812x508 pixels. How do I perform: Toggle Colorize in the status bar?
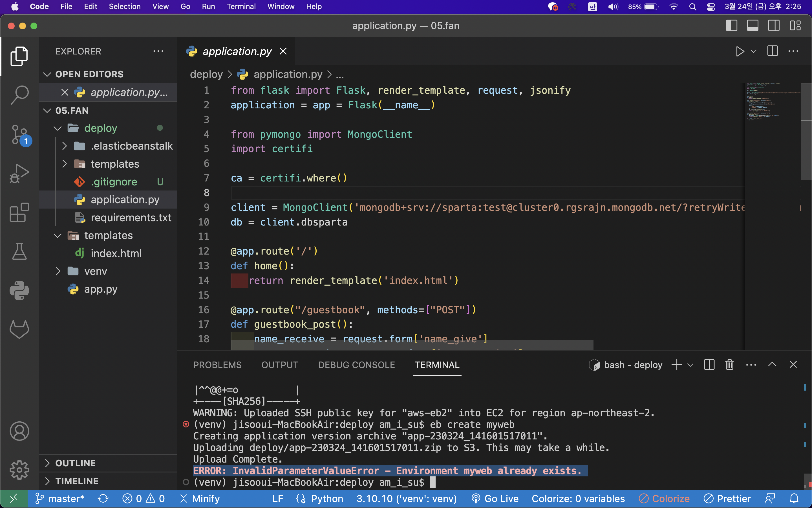[664, 499]
